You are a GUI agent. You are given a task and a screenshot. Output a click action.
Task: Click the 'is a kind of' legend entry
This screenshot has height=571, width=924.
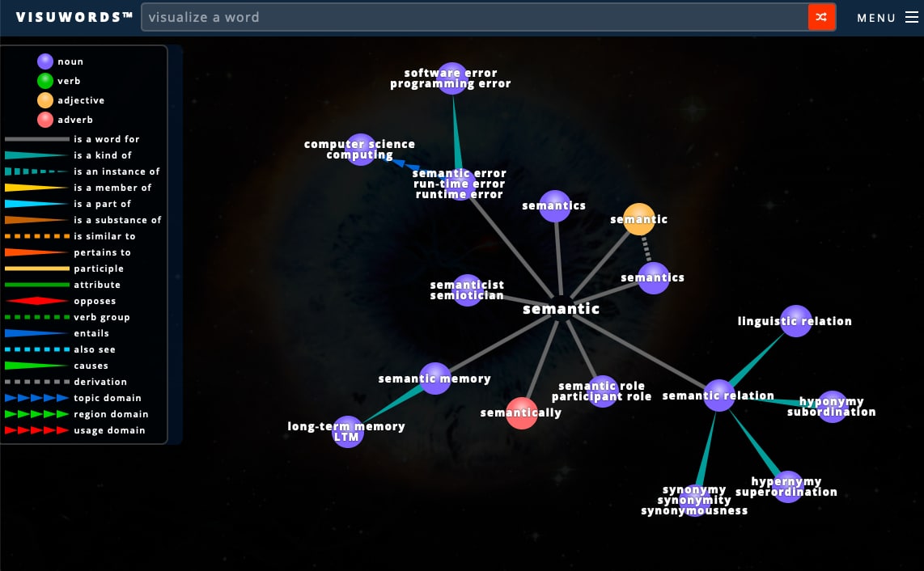(x=68, y=155)
